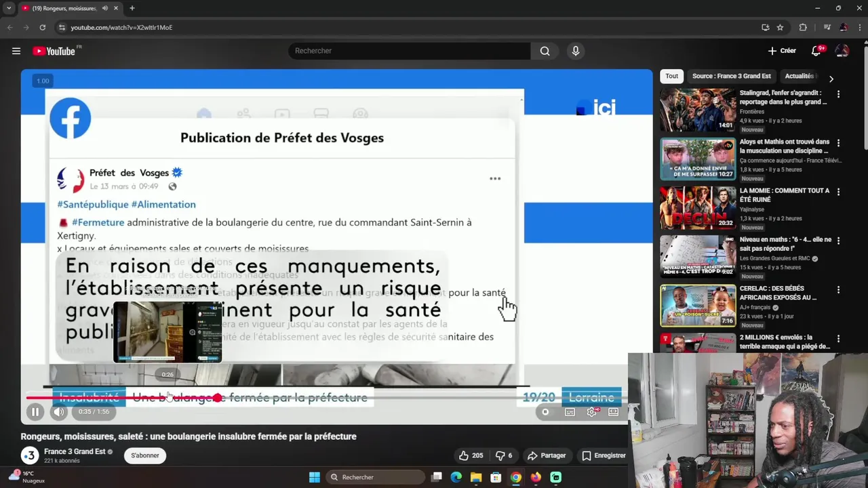This screenshot has width=868, height=488.
Task: Open the tab search dropdown arrow
Action: tap(9, 8)
